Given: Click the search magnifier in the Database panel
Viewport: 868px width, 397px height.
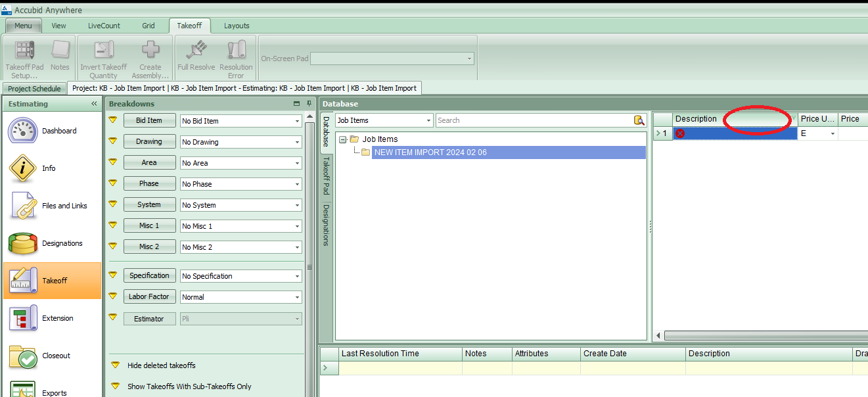Looking at the screenshot, I should 638,120.
